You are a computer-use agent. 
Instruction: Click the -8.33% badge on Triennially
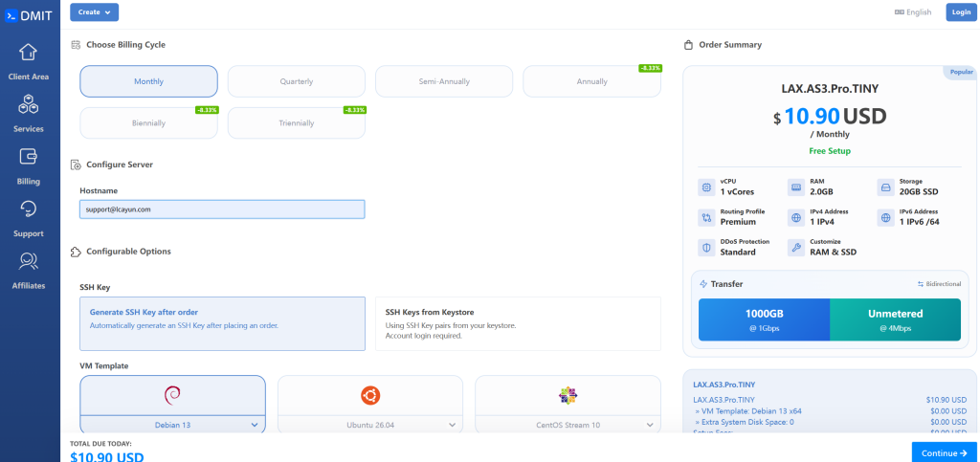tap(354, 110)
